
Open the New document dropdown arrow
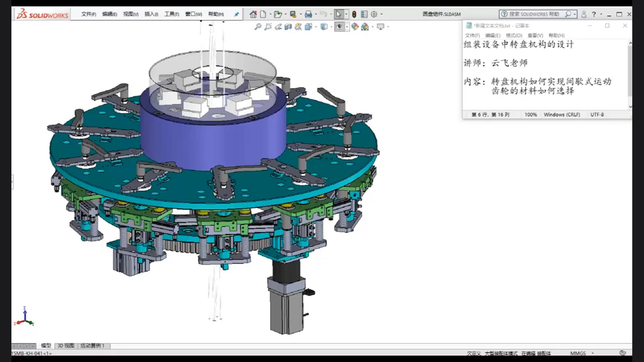pyautogui.click(x=270, y=14)
